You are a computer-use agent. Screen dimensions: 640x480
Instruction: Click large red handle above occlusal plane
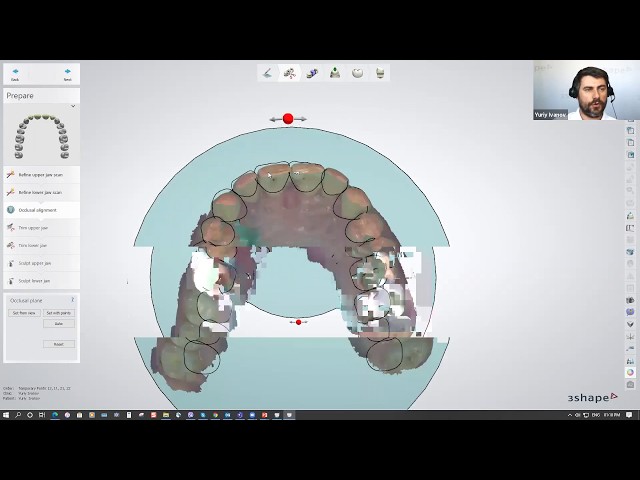point(288,119)
